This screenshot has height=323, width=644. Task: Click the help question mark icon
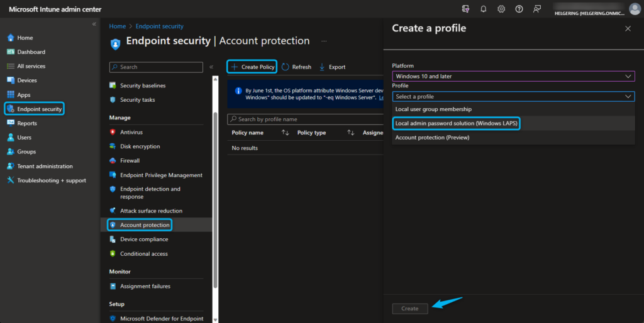click(x=519, y=9)
